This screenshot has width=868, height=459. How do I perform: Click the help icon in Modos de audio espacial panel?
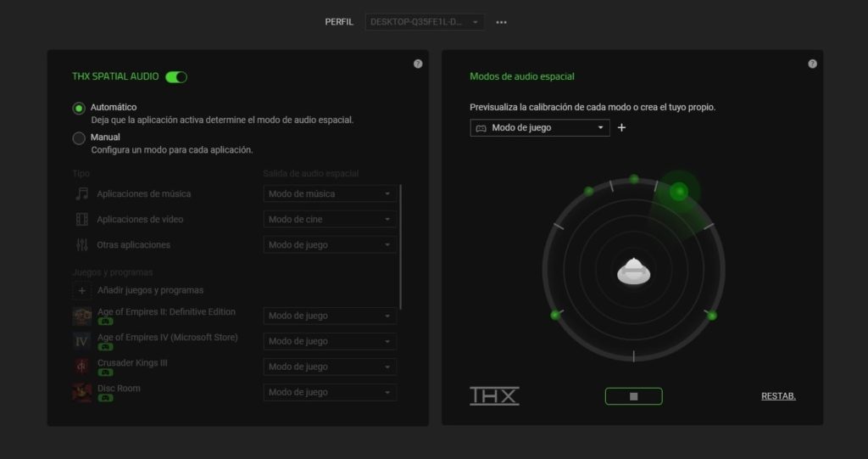point(813,64)
